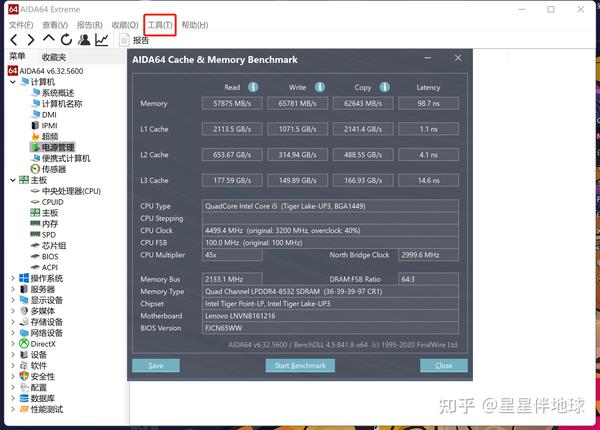Image resolution: width=600 pixels, height=430 pixels.
Task: Click Memory Latency value 98.7 ns
Action: coord(428,103)
